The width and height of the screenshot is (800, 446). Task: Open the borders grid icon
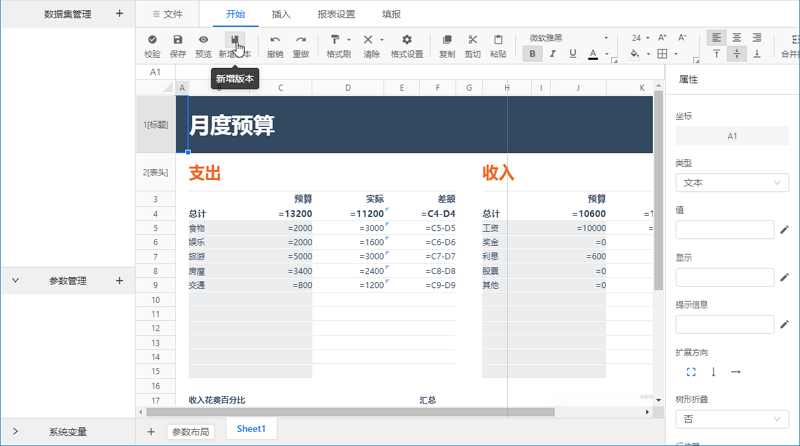[x=662, y=54]
